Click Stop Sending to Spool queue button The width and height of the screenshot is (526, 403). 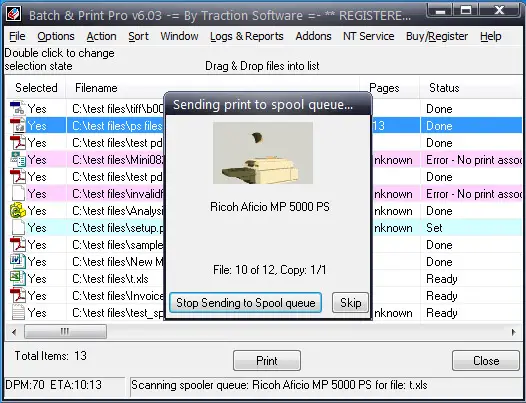pyautogui.click(x=246, y=303)
